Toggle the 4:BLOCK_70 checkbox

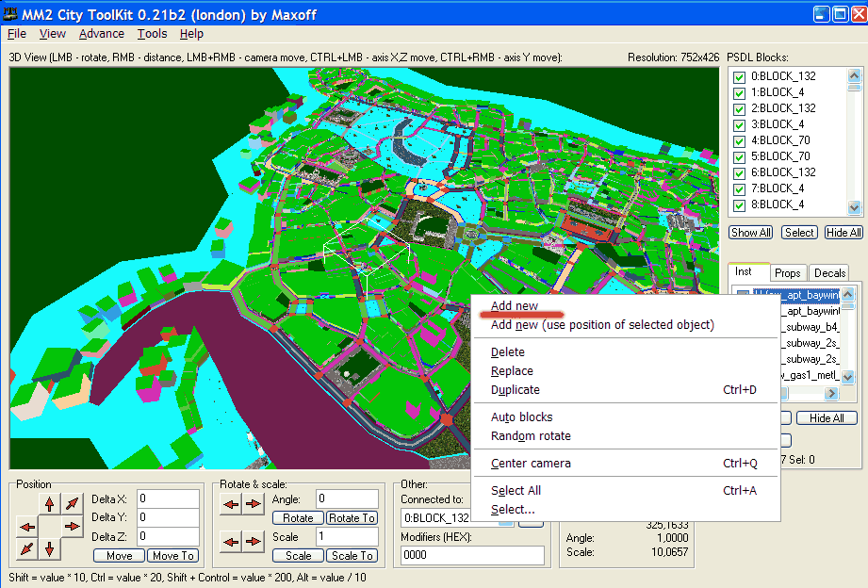[x=740, y=140]
